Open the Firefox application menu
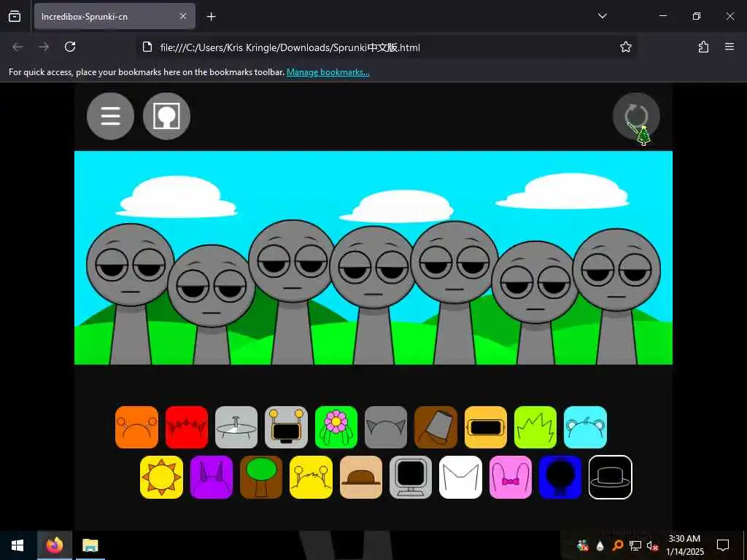 [x=729, y=47]
